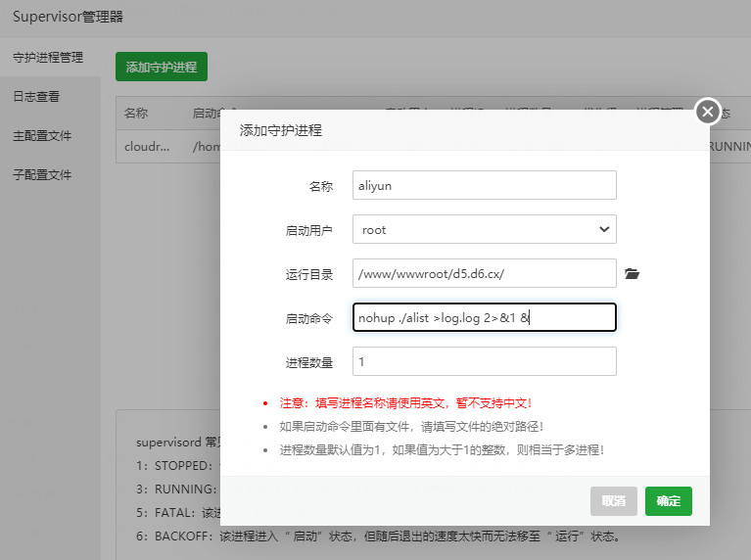Open the 主配置文件 tab
The height and width of the screenshot is (560, 751).
pyautogui.click(x=42, y=136)
